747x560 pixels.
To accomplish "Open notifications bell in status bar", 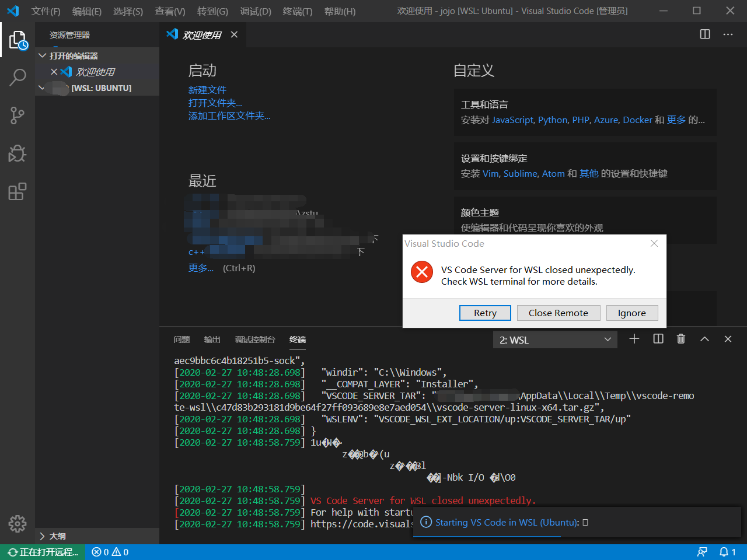I will click(727, 552).
